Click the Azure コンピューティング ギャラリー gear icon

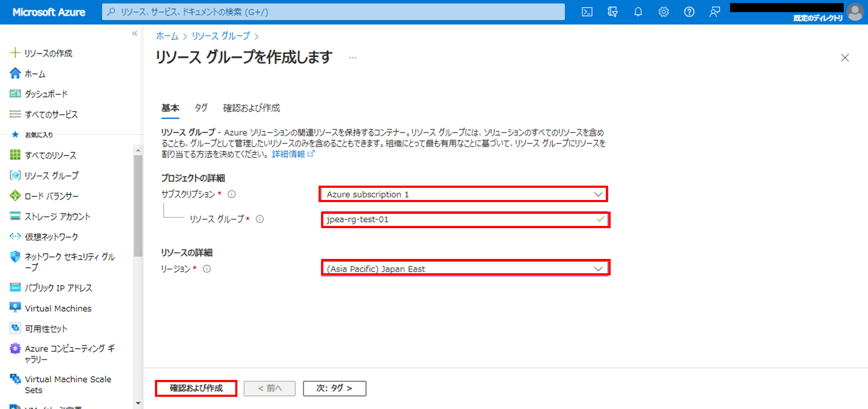[15, 348]
